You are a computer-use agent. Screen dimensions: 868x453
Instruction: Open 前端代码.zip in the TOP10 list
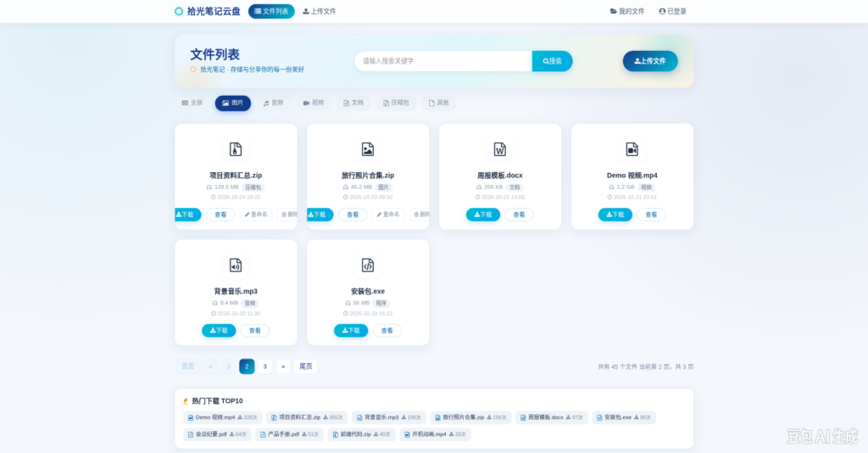click(361, 434)
